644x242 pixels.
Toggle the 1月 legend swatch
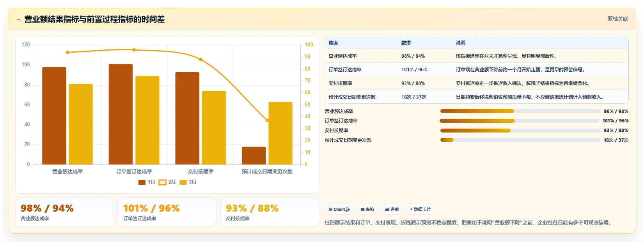(x=142, y=182)
